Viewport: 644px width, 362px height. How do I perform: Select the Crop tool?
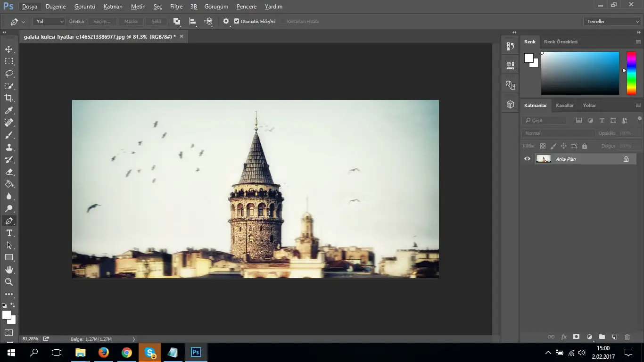click(9, 98)
